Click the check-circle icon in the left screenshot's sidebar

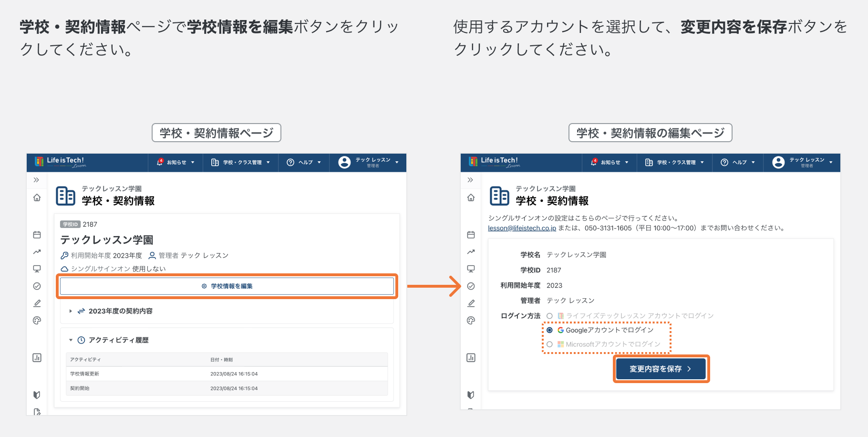click(37, 286)
